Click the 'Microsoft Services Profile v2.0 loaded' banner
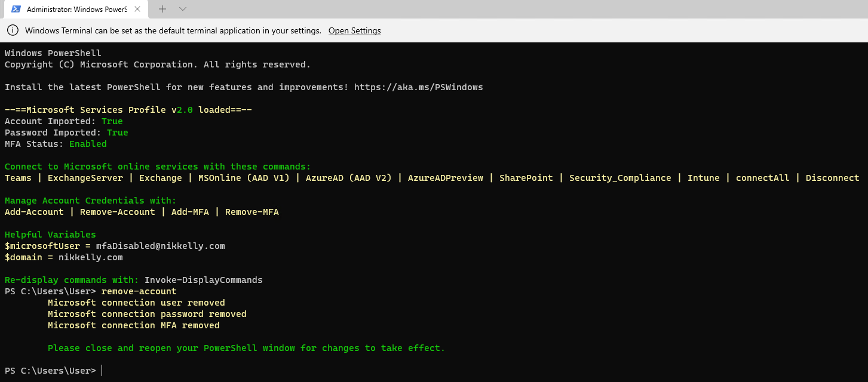Image resolution: width=868 pixels, height=382 pixels. 128,110
